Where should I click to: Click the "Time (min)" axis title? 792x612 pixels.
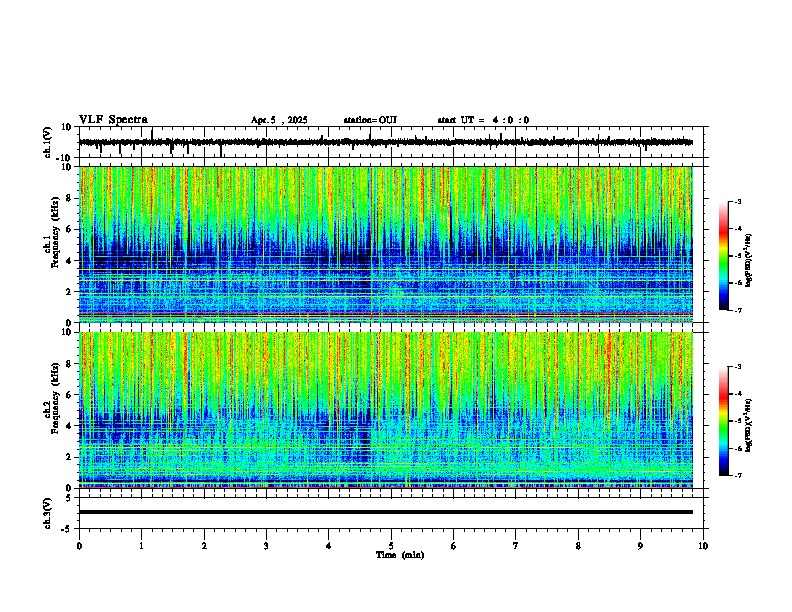pos(400,555)
